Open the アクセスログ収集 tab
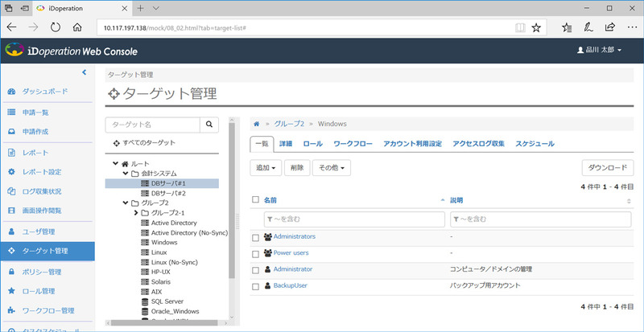Screen dimensions: 644x332 pyautogui.click(x=478, y=144)
